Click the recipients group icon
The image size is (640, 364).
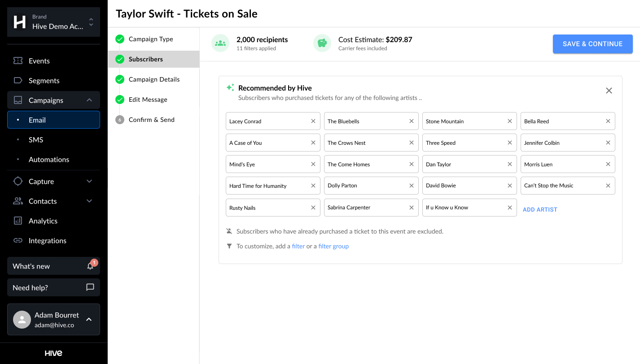[220, 43]
